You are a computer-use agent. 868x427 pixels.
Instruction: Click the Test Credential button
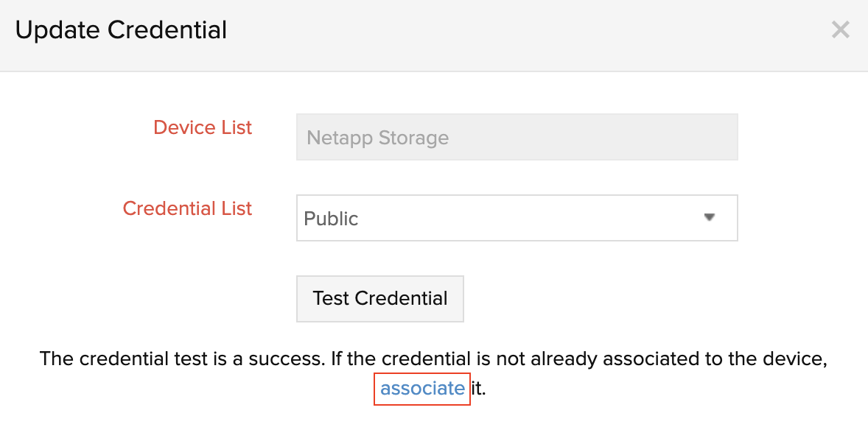tap(379, 298)
